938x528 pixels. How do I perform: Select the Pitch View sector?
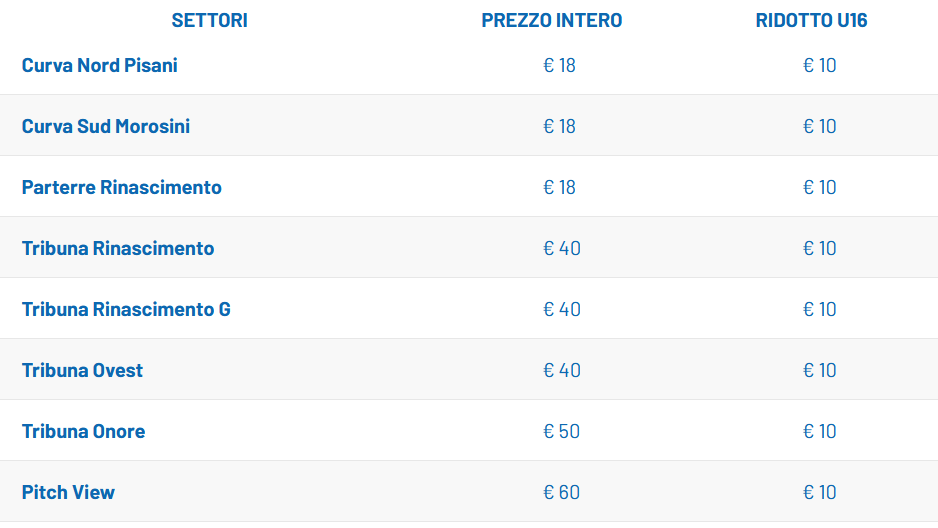(68, 493)
